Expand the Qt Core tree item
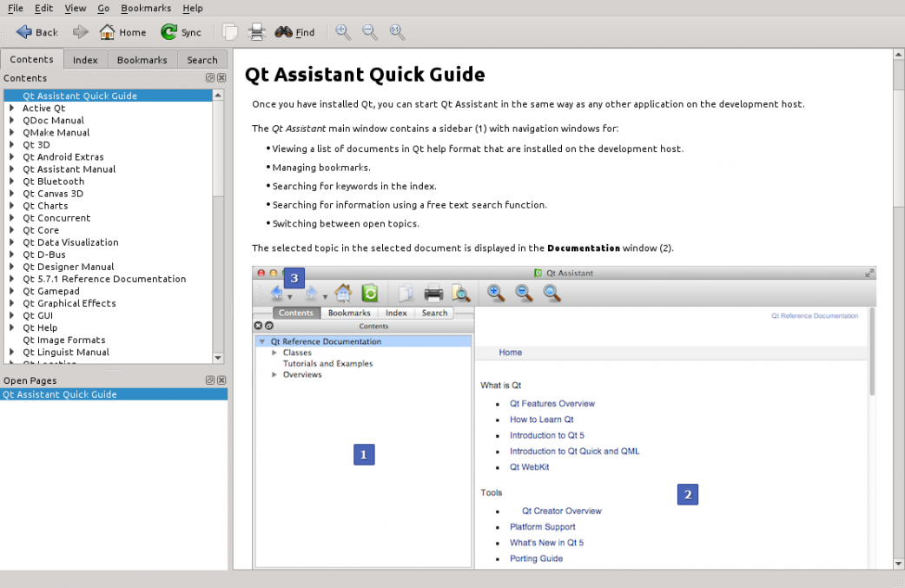Viewport: 905px width, 588px height. (x=12, y=230)
